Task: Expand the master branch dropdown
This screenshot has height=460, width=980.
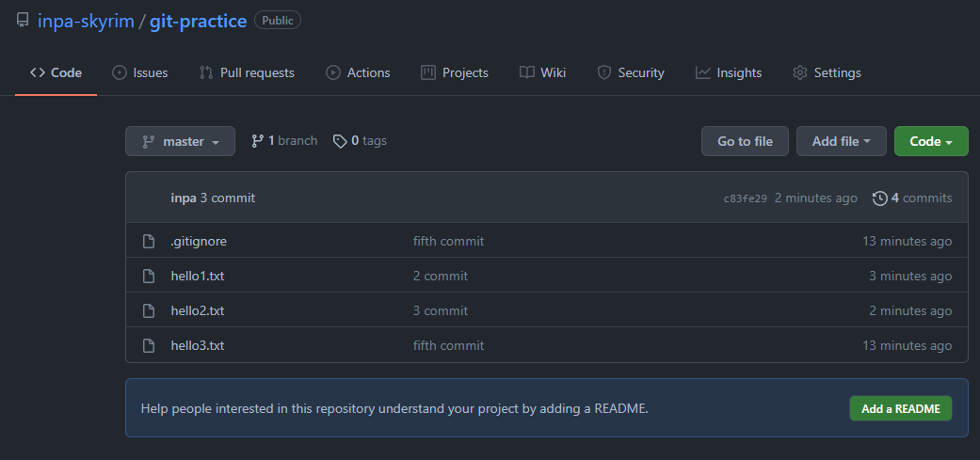Action: tap(180, 141)
